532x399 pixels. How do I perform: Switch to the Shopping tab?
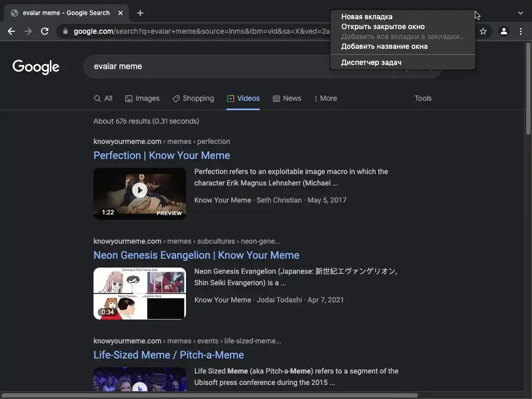pyautogui.click(x=193, y=98)
